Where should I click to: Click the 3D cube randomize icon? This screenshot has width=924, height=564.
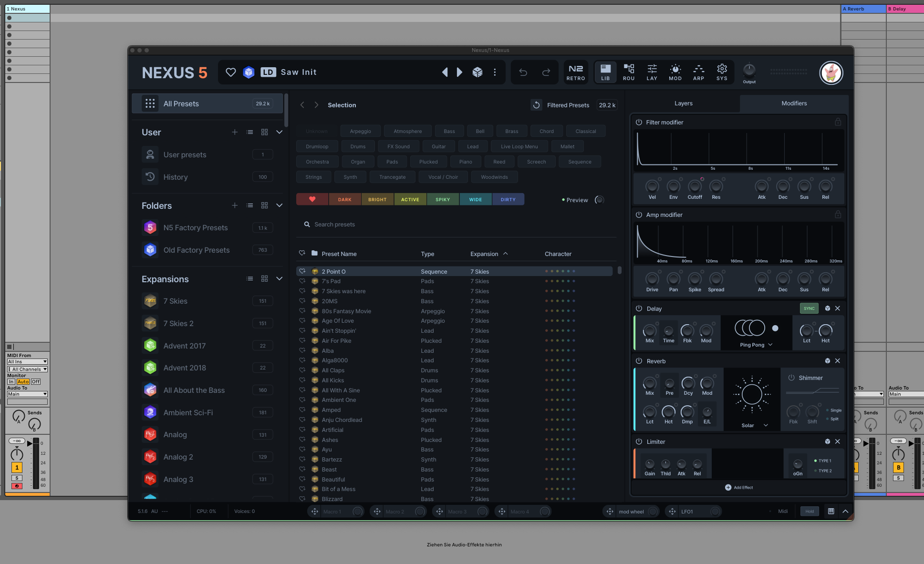tap(478, 72)
